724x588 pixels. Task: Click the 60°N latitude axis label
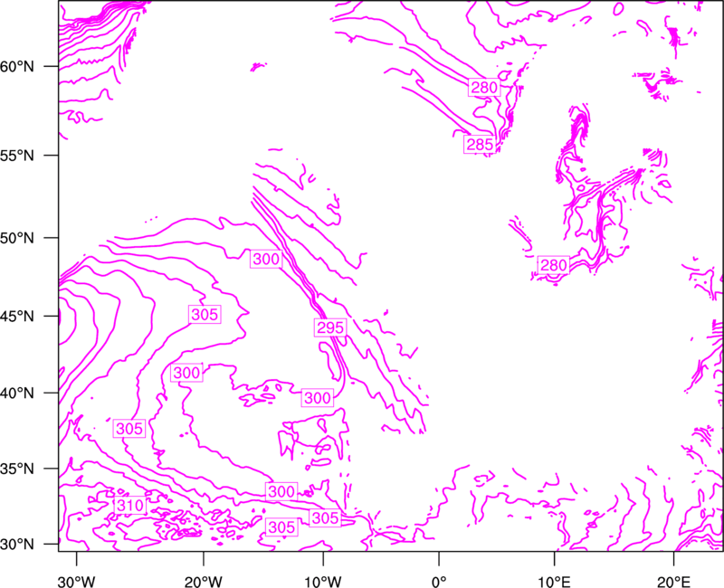(17, 66)
